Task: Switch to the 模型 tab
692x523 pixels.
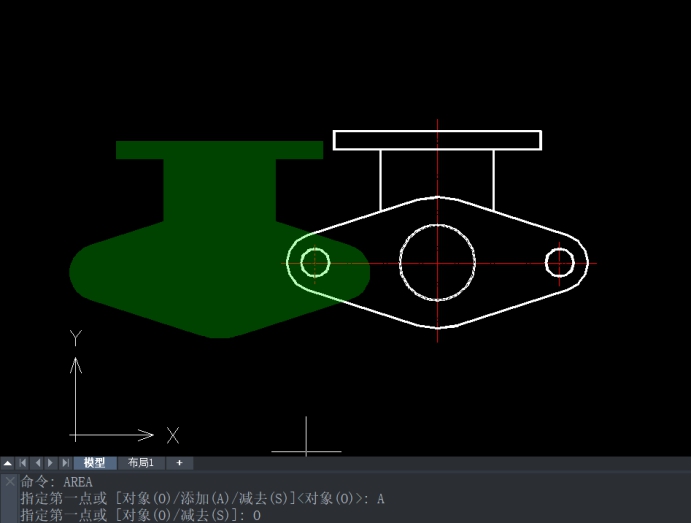Action: click(x=95, y=463)
